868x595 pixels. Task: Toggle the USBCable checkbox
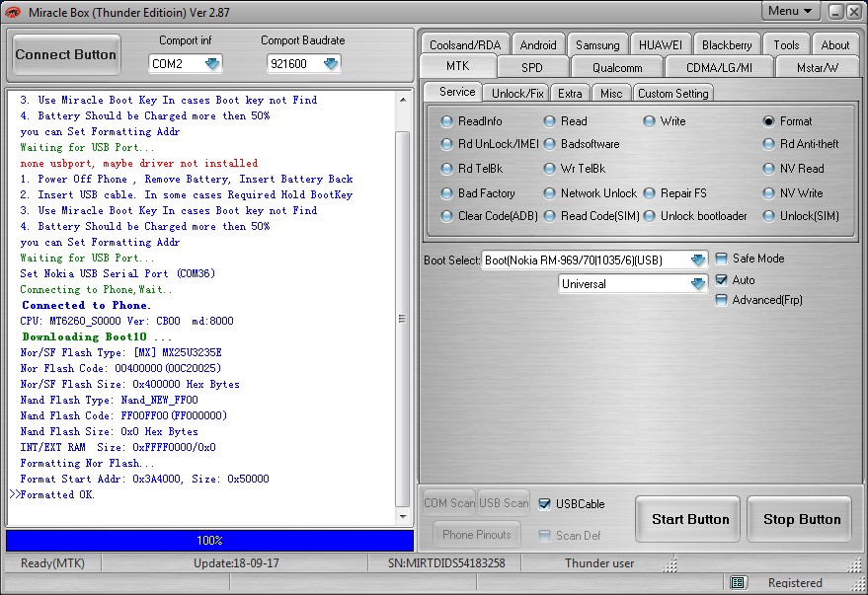tap(545, 504)
